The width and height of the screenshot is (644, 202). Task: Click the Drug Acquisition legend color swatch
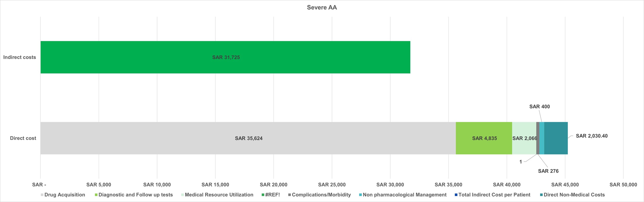pos(42,195)
